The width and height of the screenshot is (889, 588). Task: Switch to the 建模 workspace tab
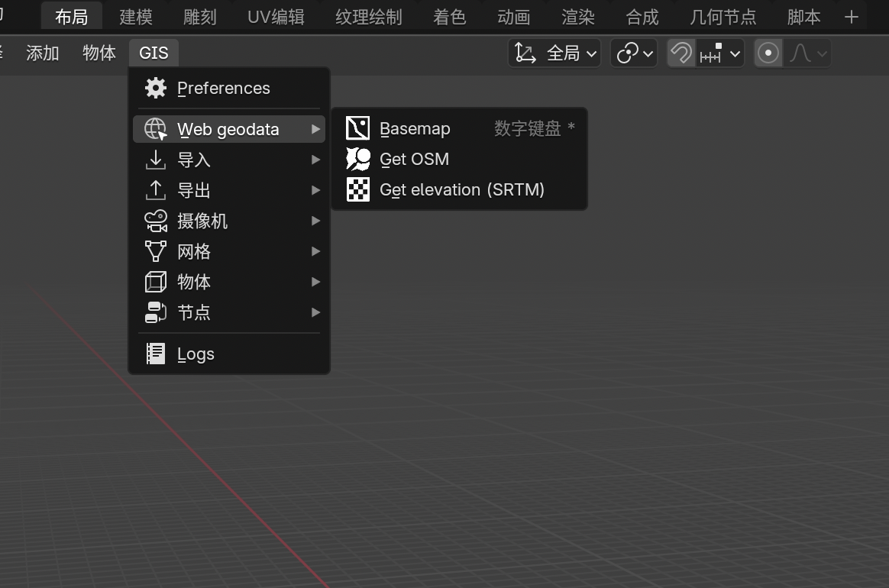[136, 17]
